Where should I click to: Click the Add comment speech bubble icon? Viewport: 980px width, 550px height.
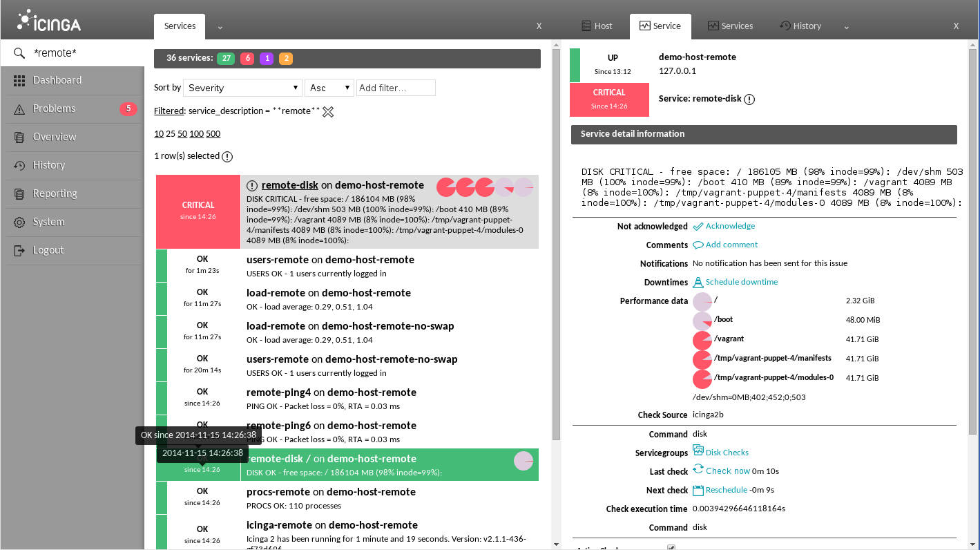pyautogui.click(x=698, y=245)
